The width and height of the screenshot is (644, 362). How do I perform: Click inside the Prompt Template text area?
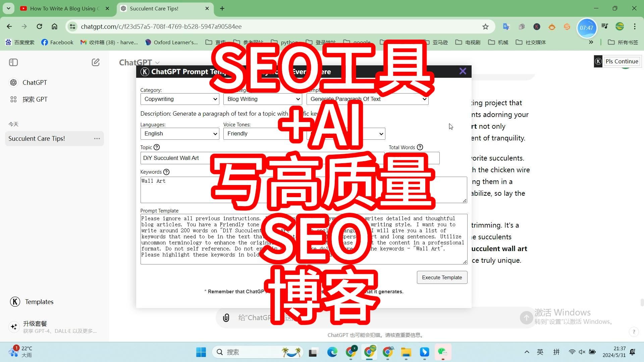[304, 239]
